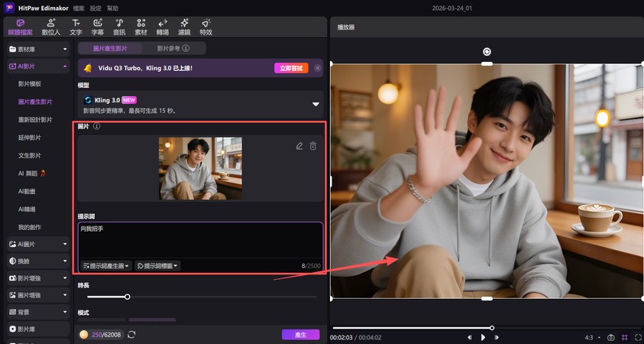Refresh the credits balance
This screenshot has width=644, height=344.
(x=131, y=334)
